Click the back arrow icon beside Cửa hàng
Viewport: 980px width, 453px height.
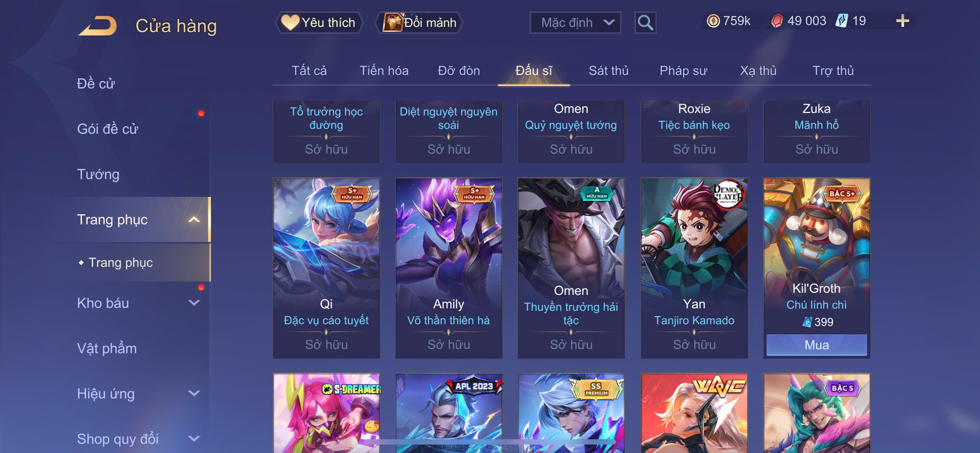tap(98, 25)
